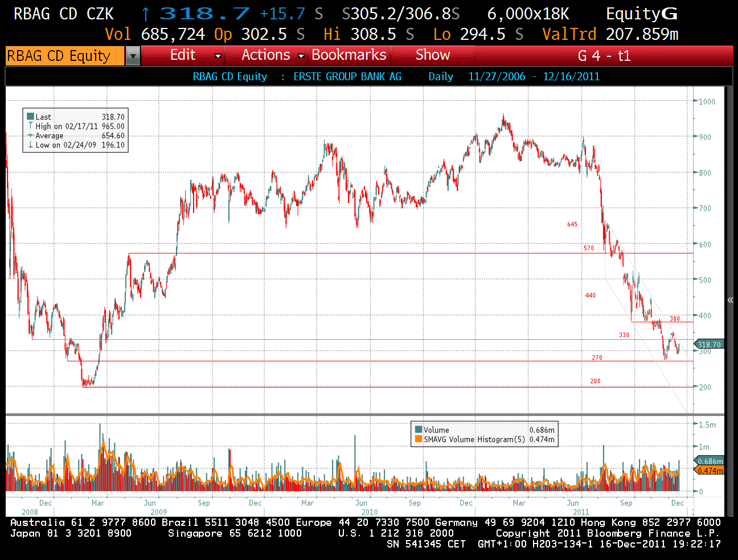The height and width of the screenshot is (560, 738).
Task: Expand the Actions dropdown arrow
Action: (301, 56)
